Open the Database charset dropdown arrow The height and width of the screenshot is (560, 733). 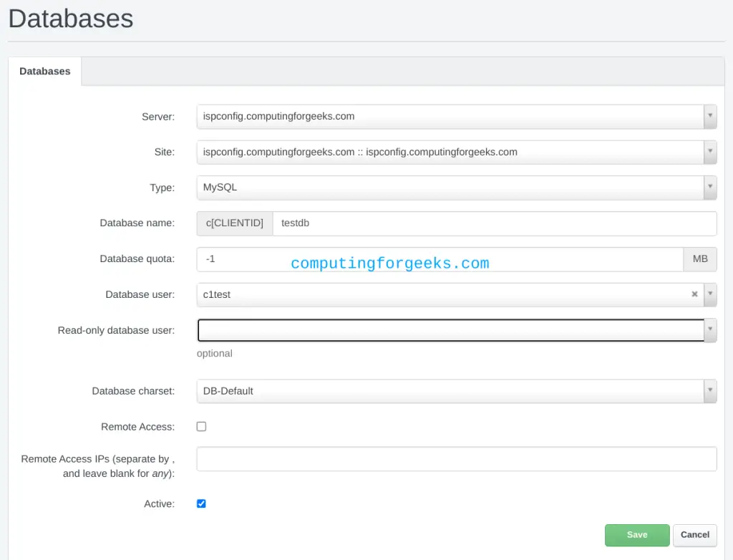click(x=710, y=391)
